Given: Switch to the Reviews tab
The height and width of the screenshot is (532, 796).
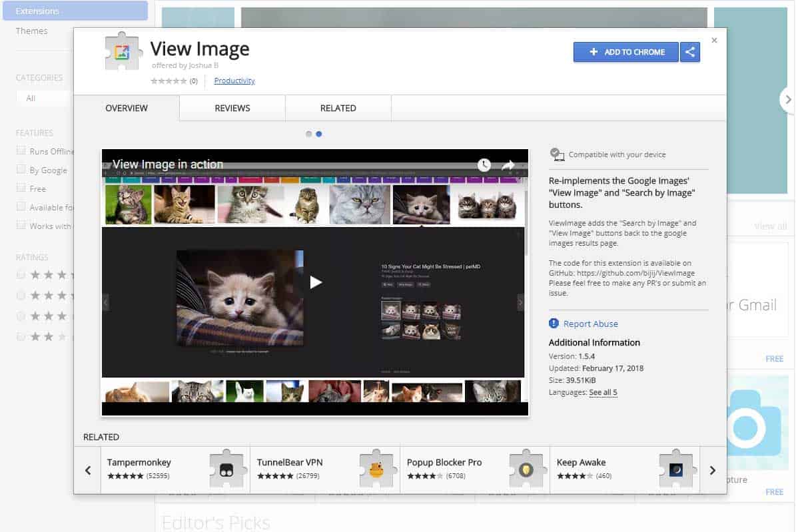Looking at the screenshot, I should (x=232, y=108).
